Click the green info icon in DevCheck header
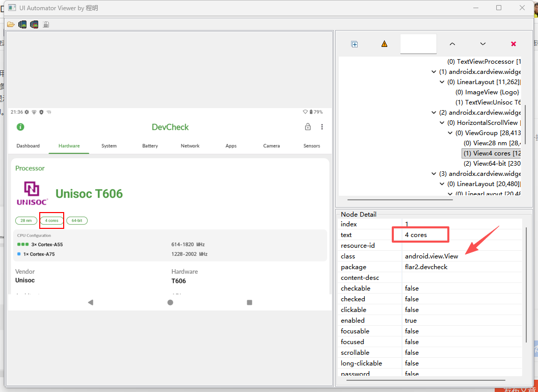Viewport: 538px width, 392px height. tap(20, 127)
